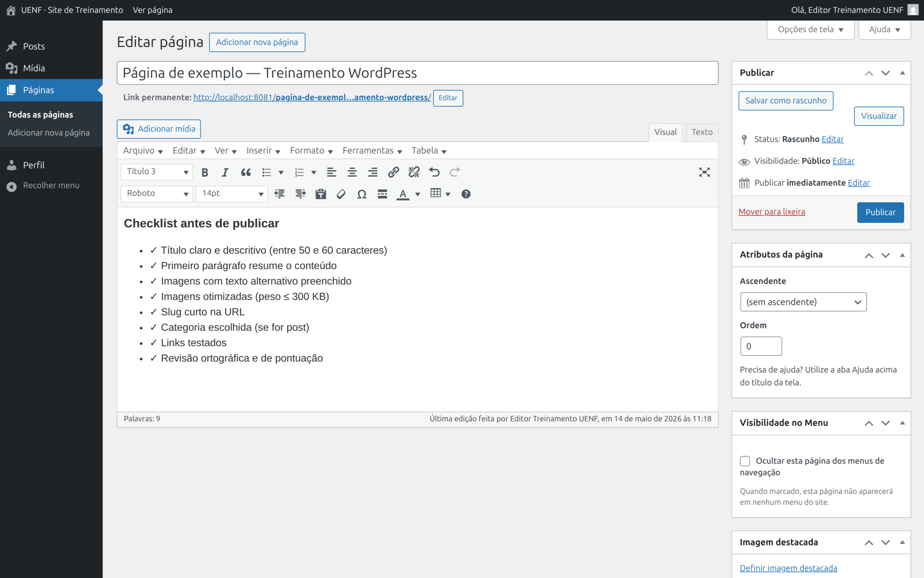Open the Título 3 format dropdown
Viewport: 924px width, 578px height.
pyautogui.click(x=157, y=172)
